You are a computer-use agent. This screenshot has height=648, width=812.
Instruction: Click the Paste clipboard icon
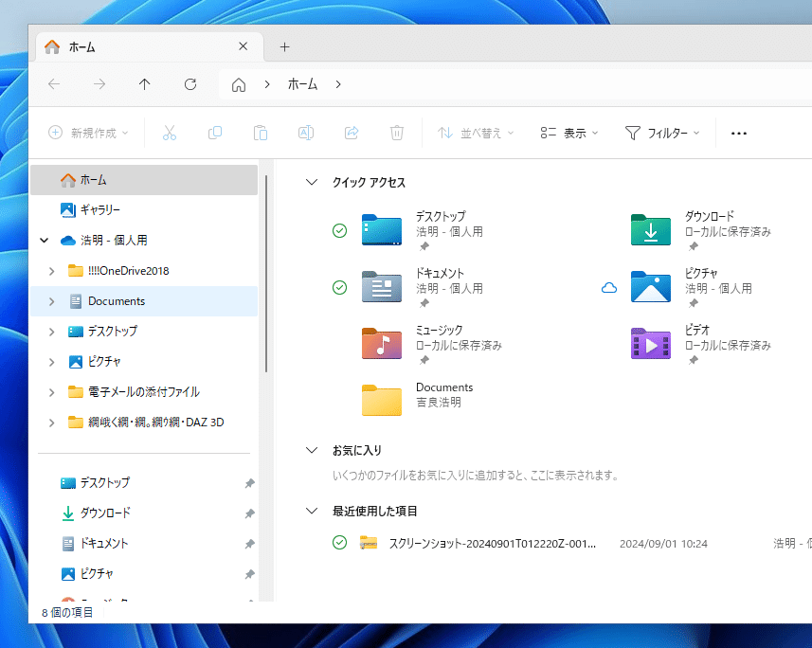tap(261, 134)
